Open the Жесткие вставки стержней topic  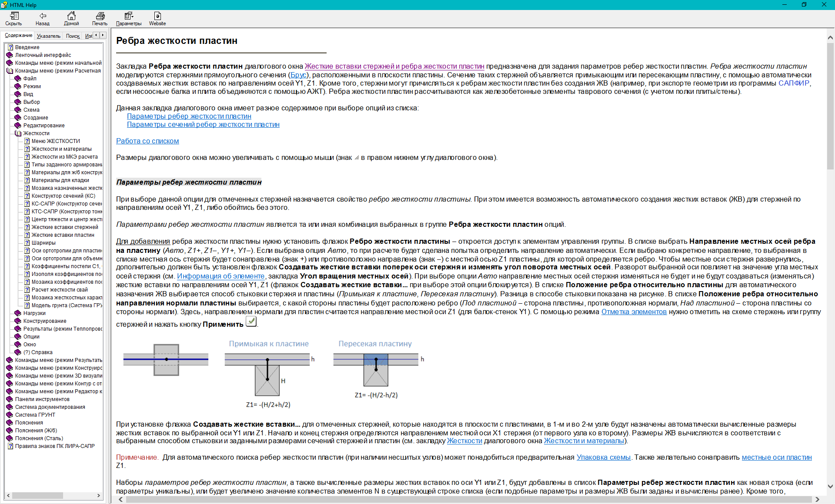point(65,227)
